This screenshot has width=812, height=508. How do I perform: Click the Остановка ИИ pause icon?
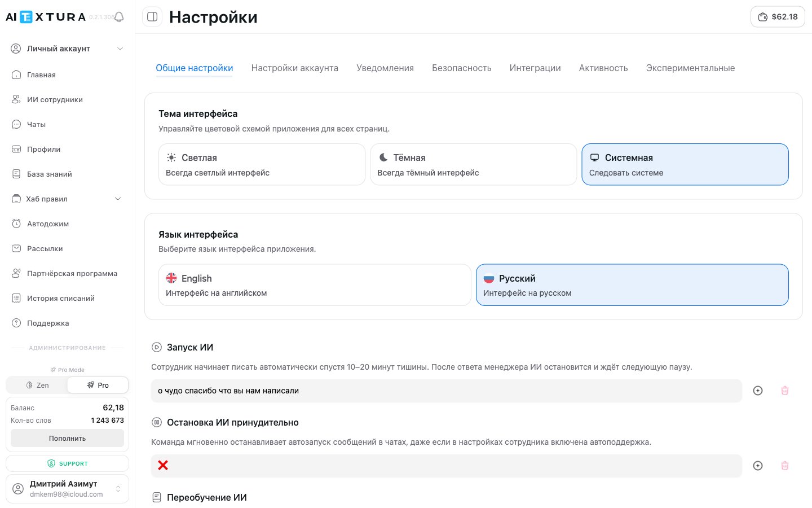157,422
